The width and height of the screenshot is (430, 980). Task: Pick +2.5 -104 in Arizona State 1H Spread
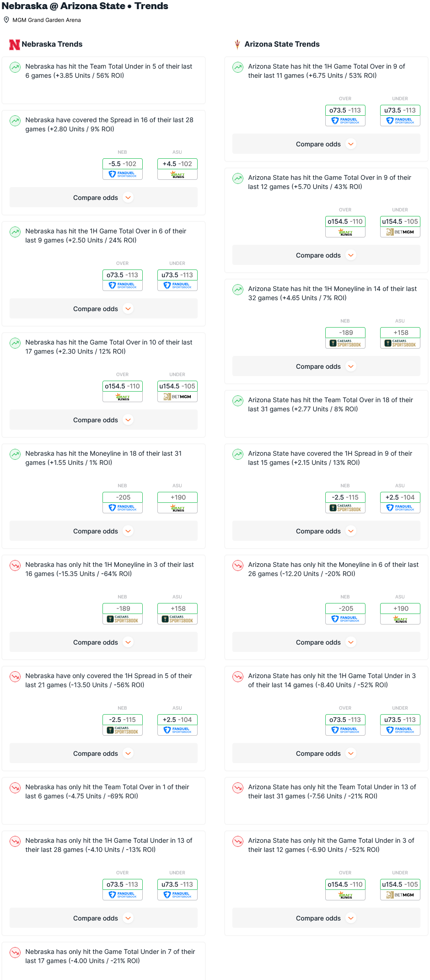[400, 497]
